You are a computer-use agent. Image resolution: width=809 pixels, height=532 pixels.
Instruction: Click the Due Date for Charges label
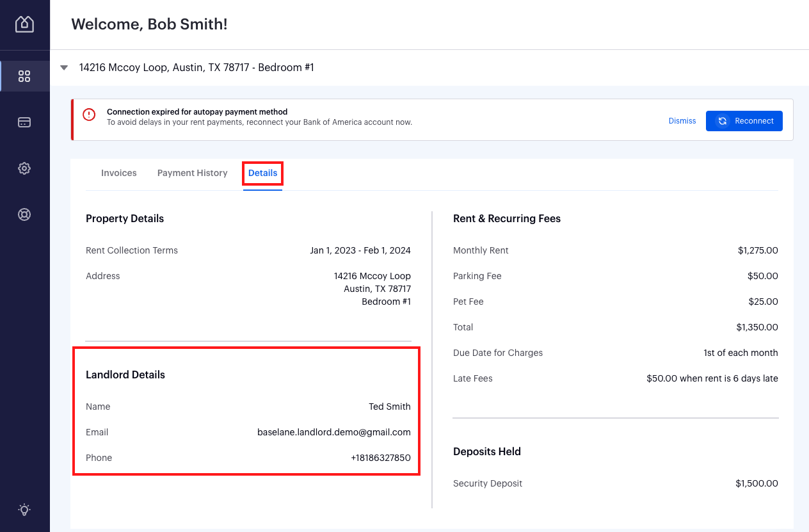tap(498, 353)
